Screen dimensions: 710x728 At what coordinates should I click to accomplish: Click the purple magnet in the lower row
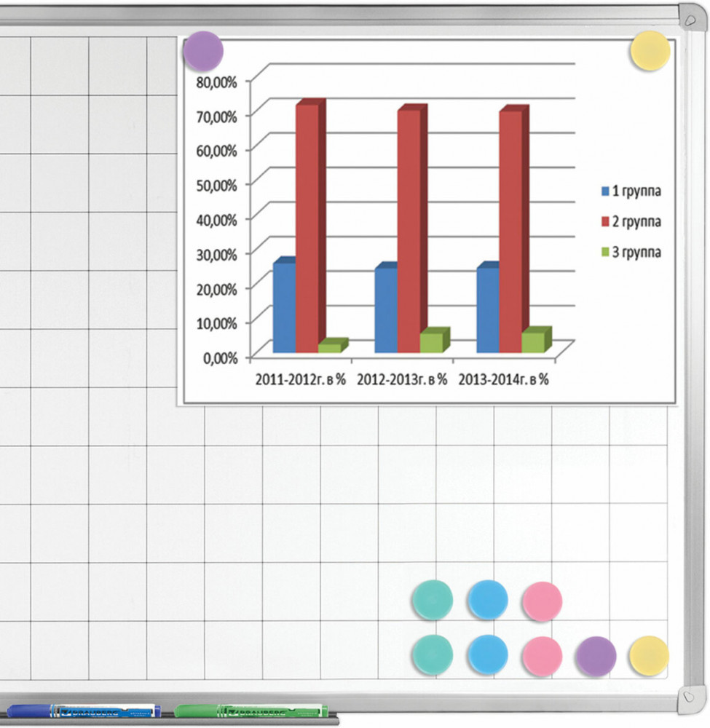tap(596, 656)
